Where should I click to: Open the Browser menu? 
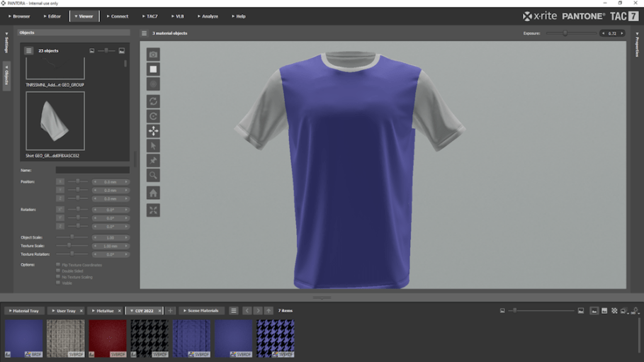(x=19, y=16)
